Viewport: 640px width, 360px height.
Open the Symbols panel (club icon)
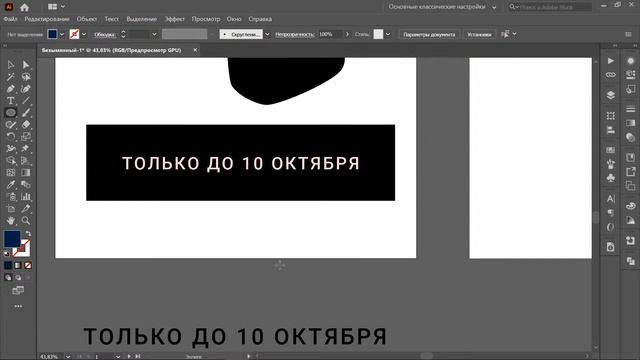[611, 178]
